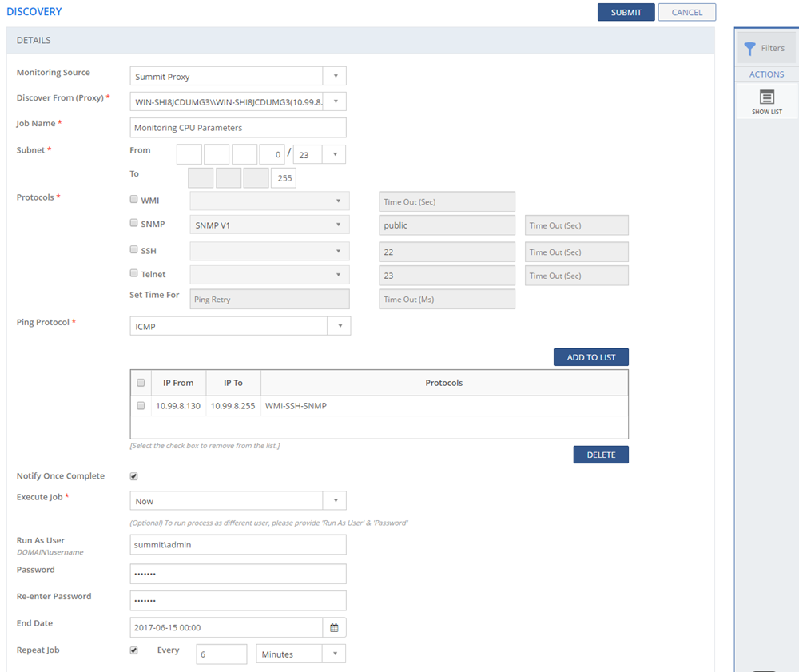Enable the SNMP protocol checkbox

click(133, 223)
